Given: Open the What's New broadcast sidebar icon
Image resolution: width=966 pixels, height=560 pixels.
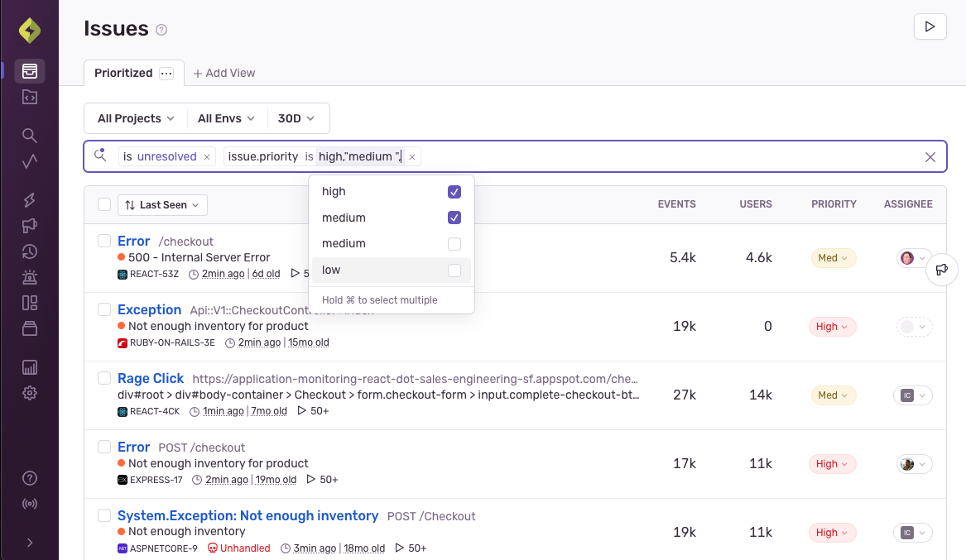Looking at the screenshot, I should coord(30,504).
